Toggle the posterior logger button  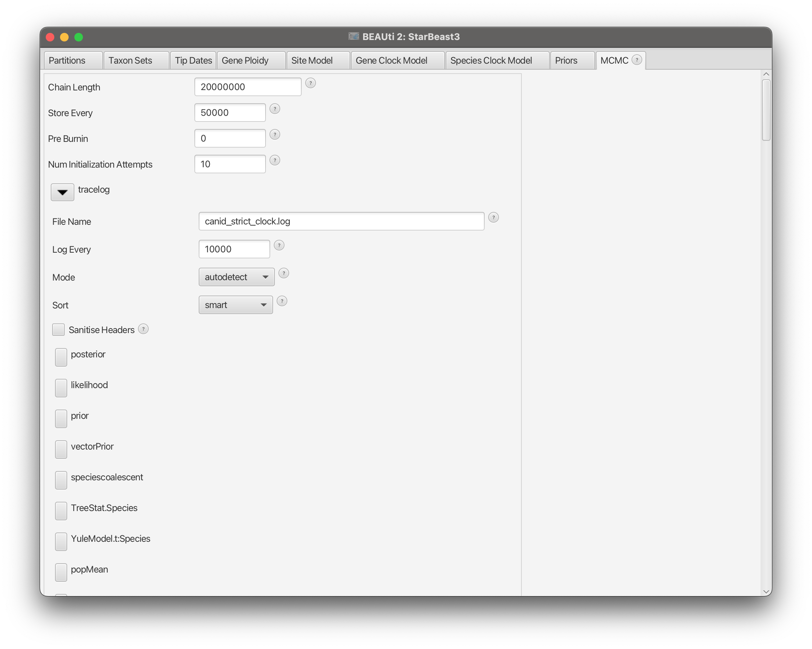61,357
